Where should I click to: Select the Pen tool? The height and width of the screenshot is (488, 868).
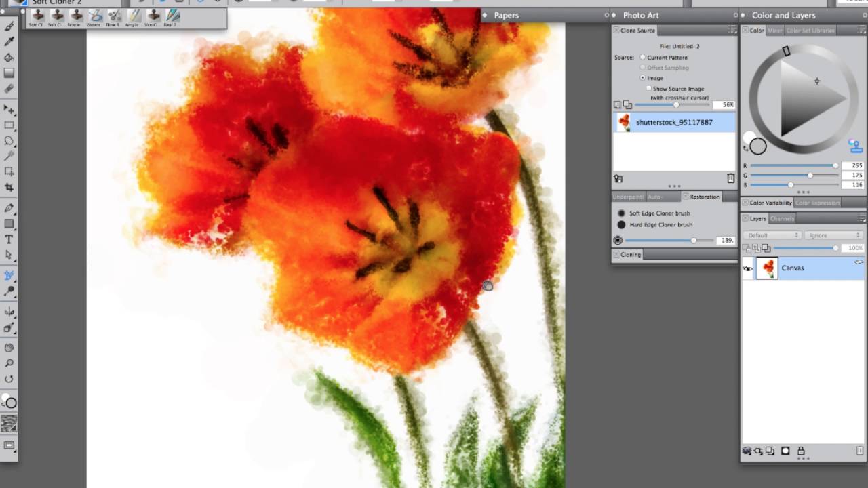(x=9, y=208)
